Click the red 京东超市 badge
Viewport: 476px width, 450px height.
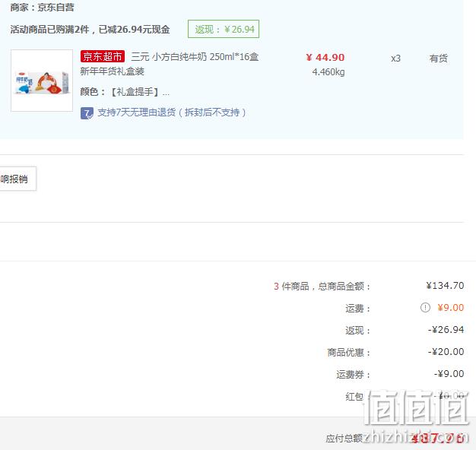103,56
